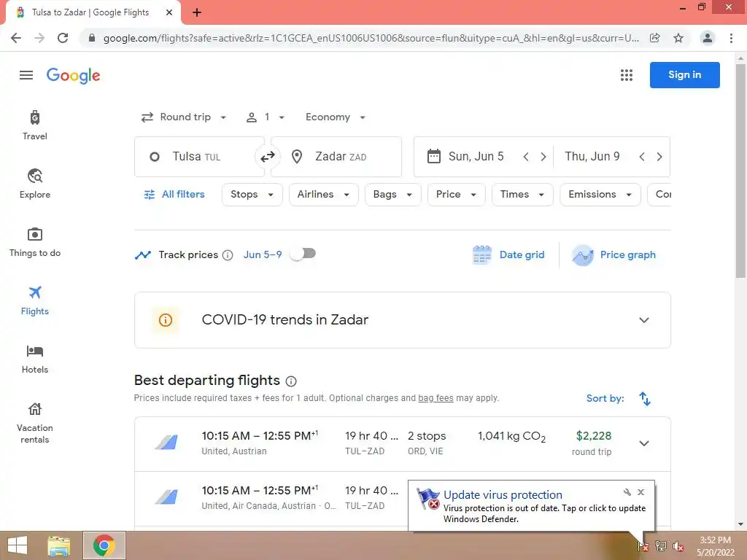Close the Tulsa to Zadar tab
This screenshot has width=747, height=560.
click(x=169, y=12)
